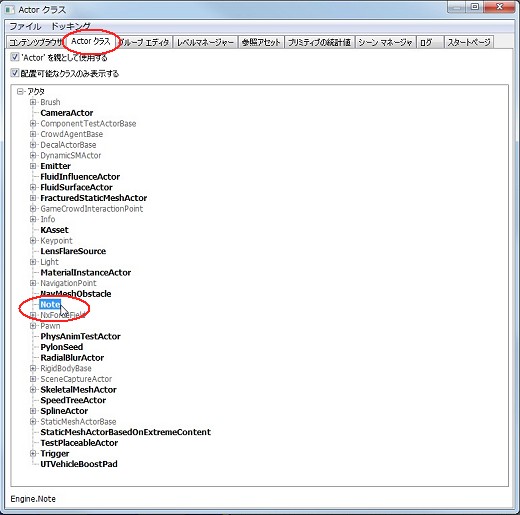Open the ドッキング menu
This screenshot has height=515, width=520.
pos(71,26)
